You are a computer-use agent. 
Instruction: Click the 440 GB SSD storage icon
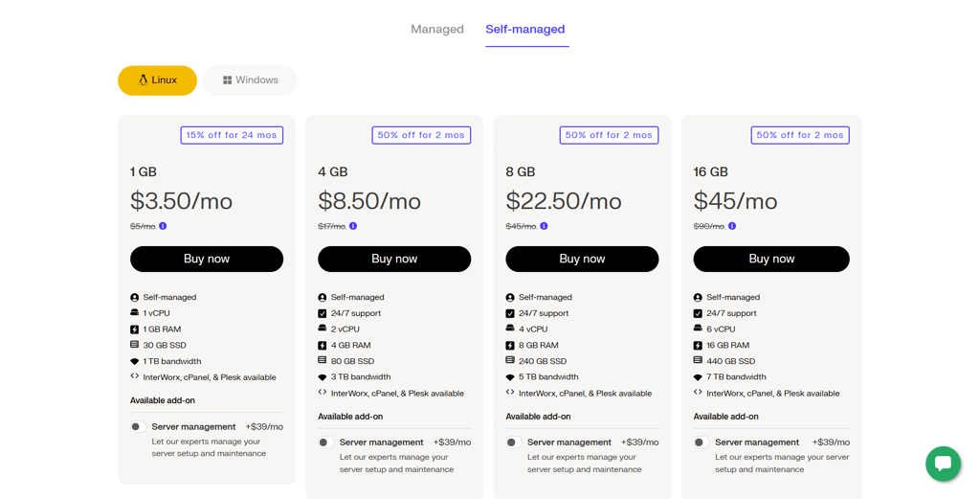coord(698,360)
